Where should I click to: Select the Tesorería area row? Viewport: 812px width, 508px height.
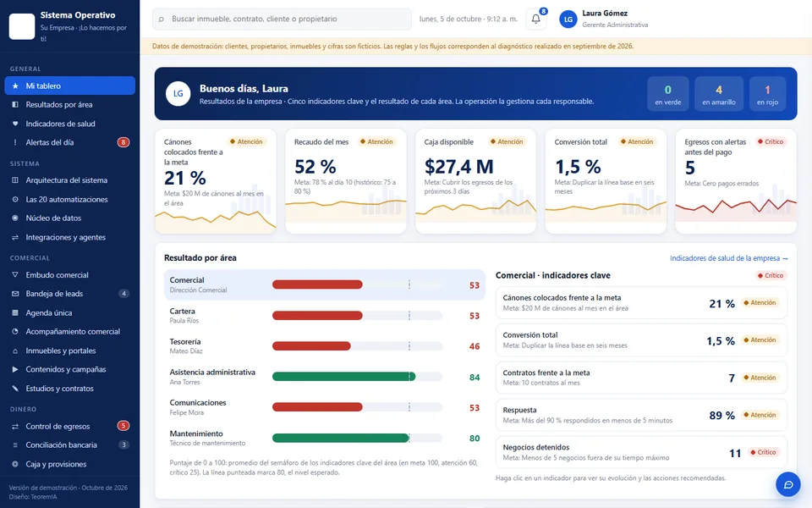pos(325,346)
